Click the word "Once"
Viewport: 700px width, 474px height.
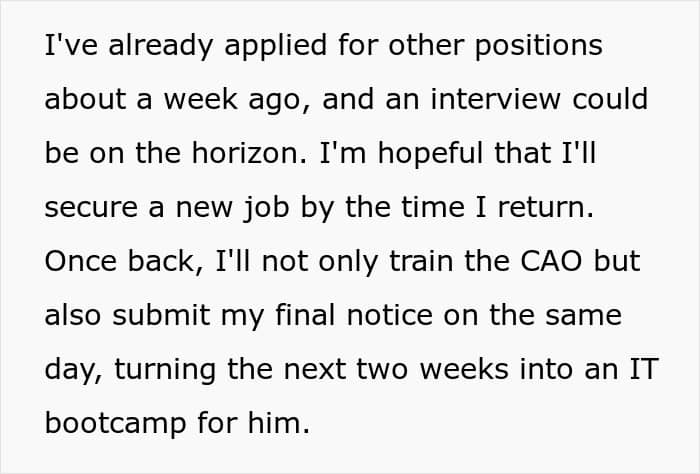(x=82, y=262)
